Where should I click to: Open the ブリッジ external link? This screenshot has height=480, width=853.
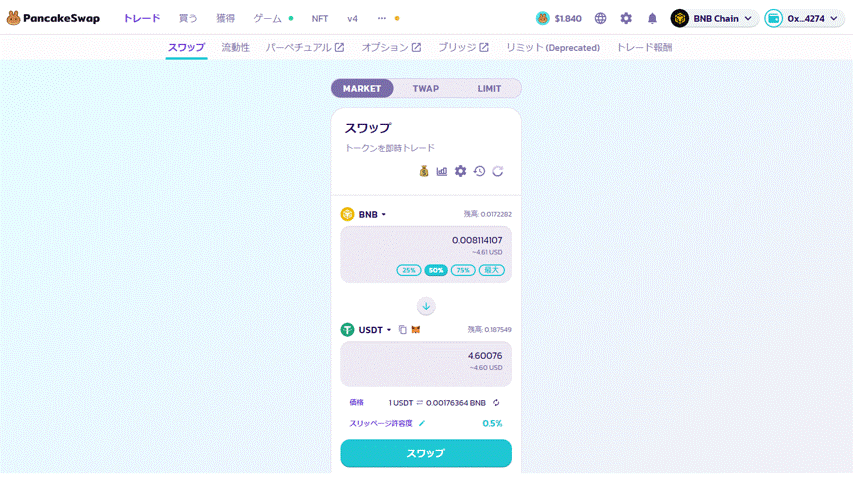[x=463, y=47]
